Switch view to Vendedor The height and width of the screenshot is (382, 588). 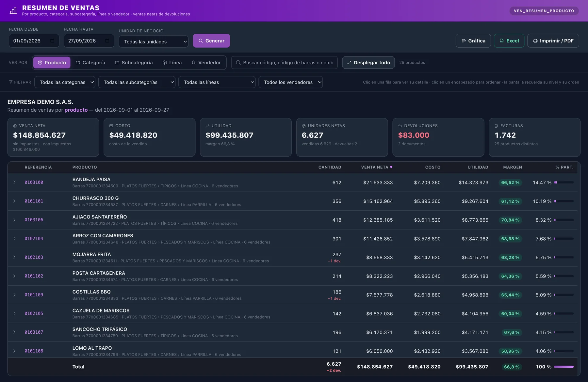[x=206, y=63]
